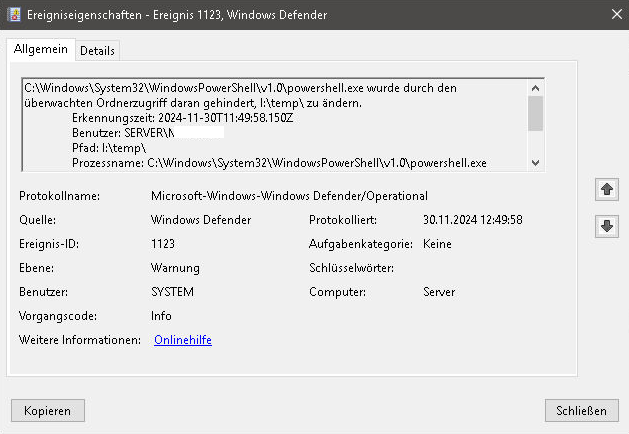The width and height of the screenshot is (629, 434).
Task: Click the first description line with powershell.exe
Action: (240, 88)
